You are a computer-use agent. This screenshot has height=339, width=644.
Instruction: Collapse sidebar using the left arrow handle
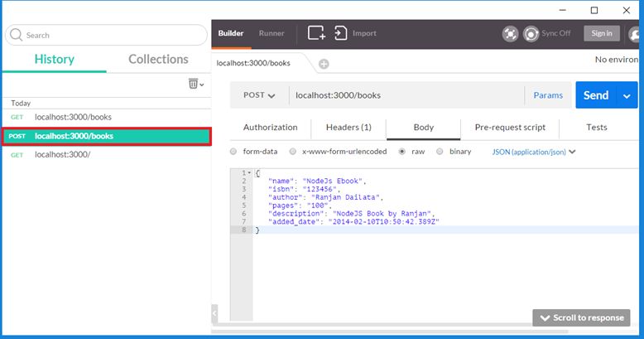pyautogui.click(x=214, y=313)
